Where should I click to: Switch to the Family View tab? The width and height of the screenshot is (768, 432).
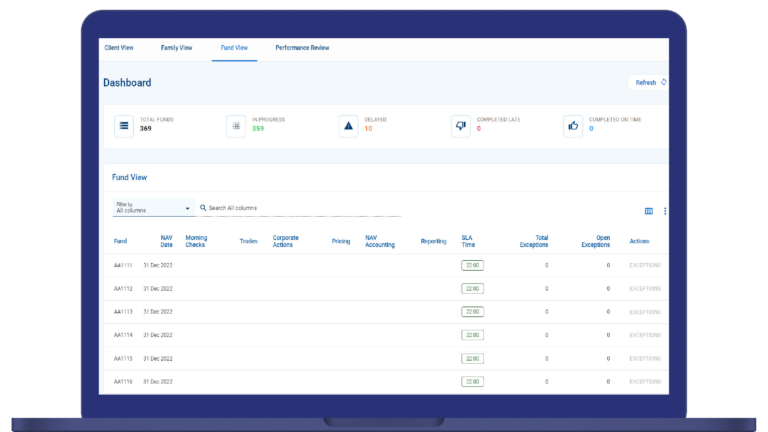click(176, 48)
